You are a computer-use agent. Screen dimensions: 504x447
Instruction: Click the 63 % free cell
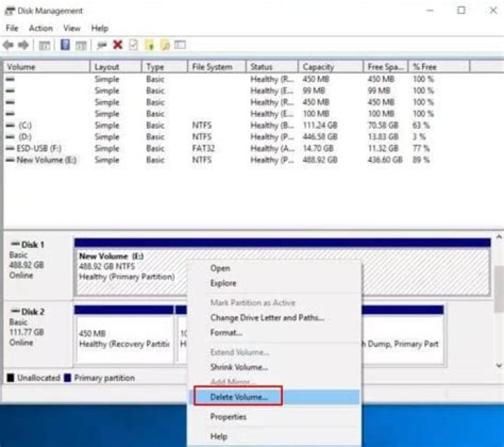421,125
